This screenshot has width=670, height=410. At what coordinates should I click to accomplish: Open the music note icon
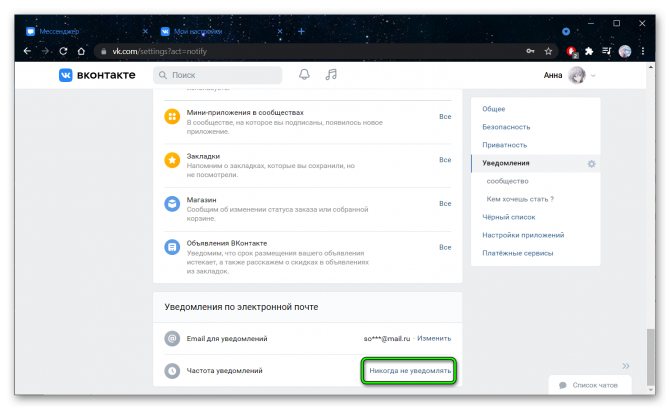pos(331,75)
